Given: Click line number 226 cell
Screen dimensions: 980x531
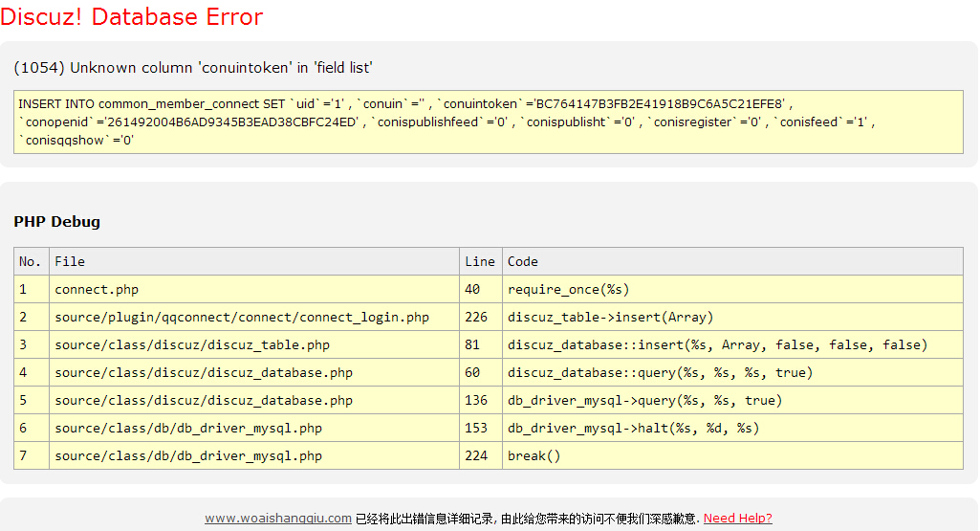Looking at the screenshot, I should tap(481, 317).
